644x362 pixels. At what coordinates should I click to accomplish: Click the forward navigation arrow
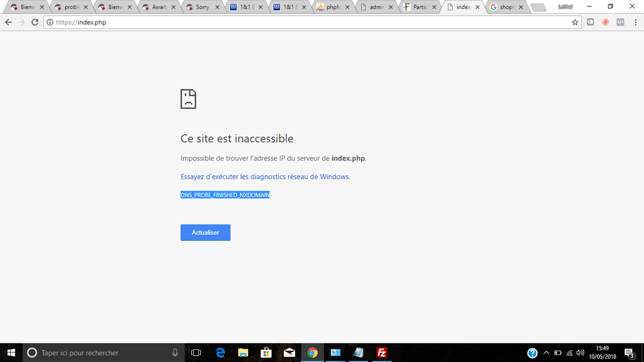(x=22, y=22)
